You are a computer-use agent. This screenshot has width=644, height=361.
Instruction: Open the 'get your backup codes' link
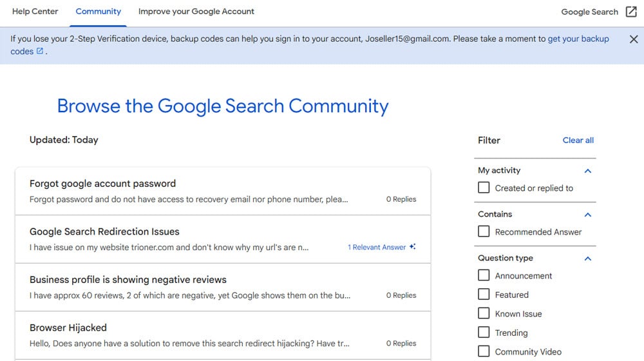(x=578, y=39)
